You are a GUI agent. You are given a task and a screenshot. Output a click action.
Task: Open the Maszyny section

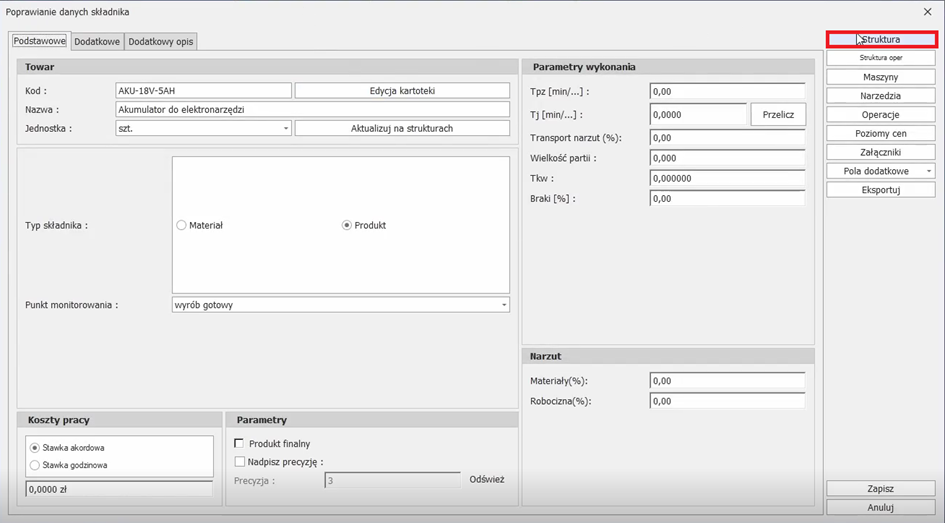pos(881,77)
